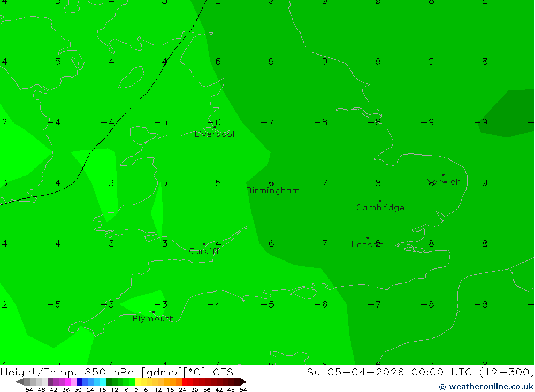
Task: Pick the dark purple swatch in the temperature scale
Action: (x=50, y=382)
